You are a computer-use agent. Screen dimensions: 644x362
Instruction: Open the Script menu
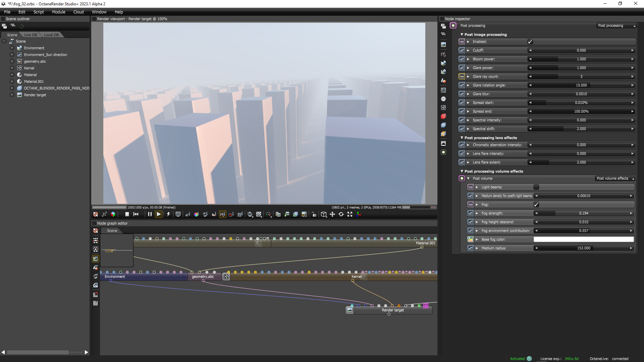(x=39, y=12)
